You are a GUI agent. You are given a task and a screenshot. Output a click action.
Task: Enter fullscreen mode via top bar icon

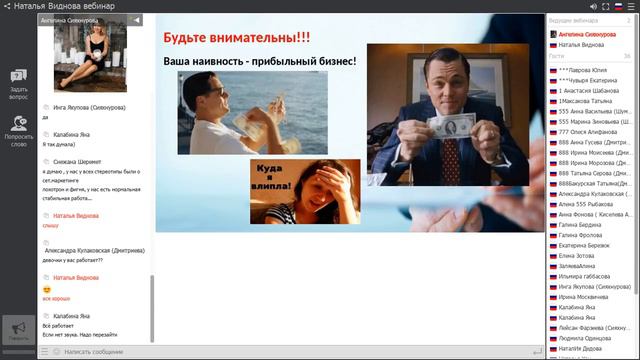pos(606,7)
